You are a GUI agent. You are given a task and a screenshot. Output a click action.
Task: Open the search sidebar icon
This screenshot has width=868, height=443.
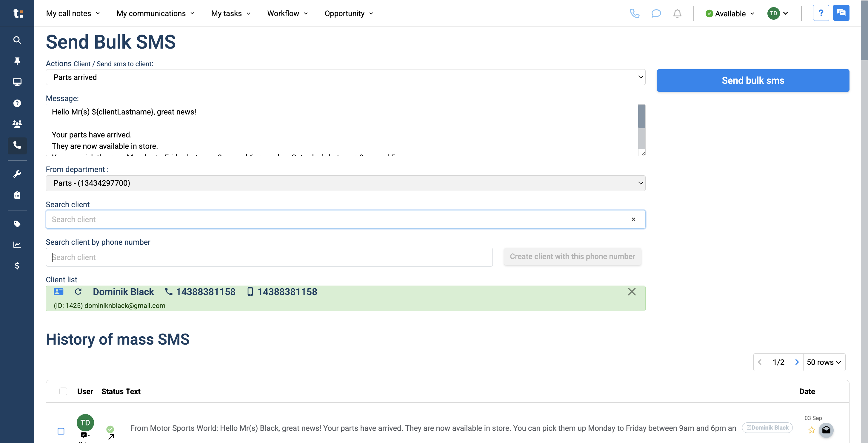coord(17,40)
